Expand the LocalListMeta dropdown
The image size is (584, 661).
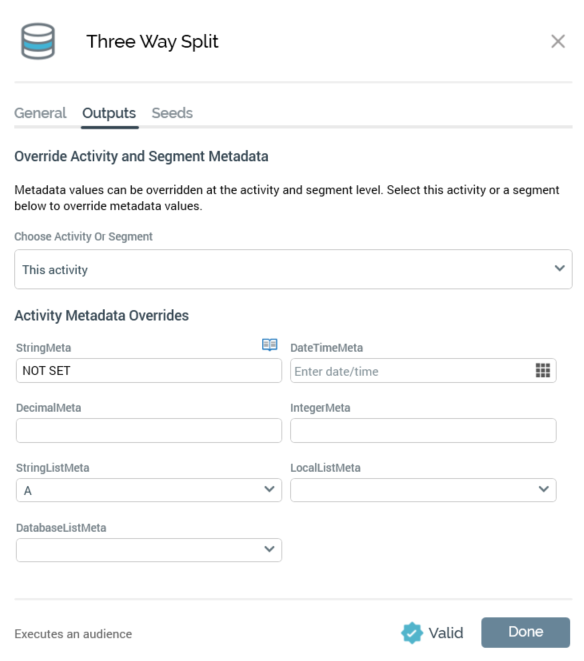tap(423, 490)
